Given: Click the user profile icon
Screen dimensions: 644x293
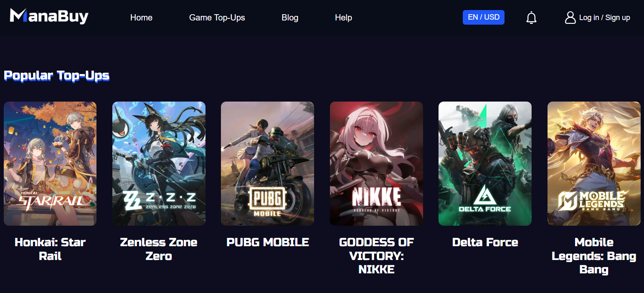Looking at the screenshot, I should [570, 18].
